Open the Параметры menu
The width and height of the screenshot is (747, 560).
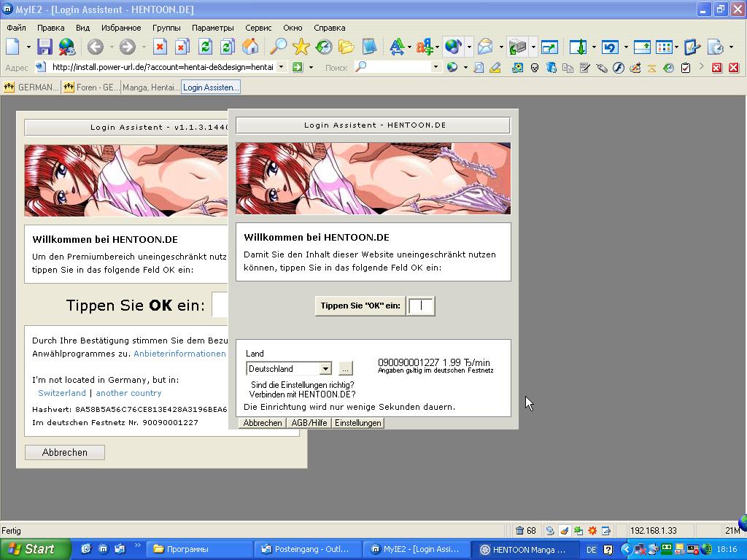tap(212, 28)
